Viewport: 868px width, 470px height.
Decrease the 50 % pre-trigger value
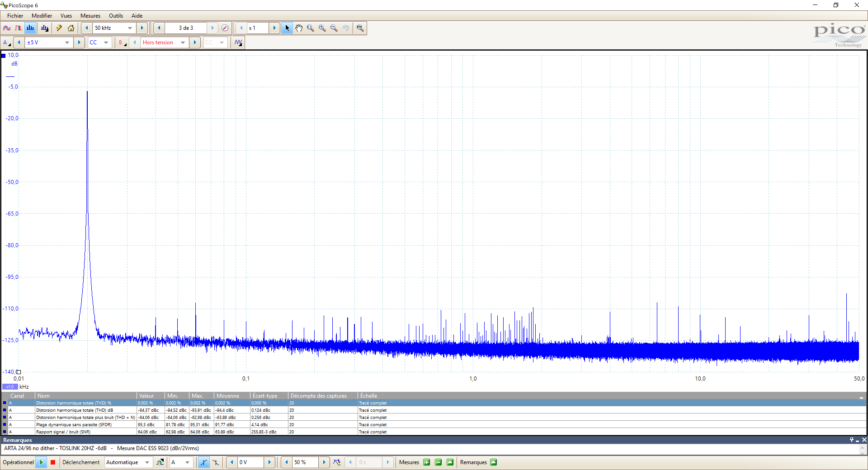pos(287,462)
